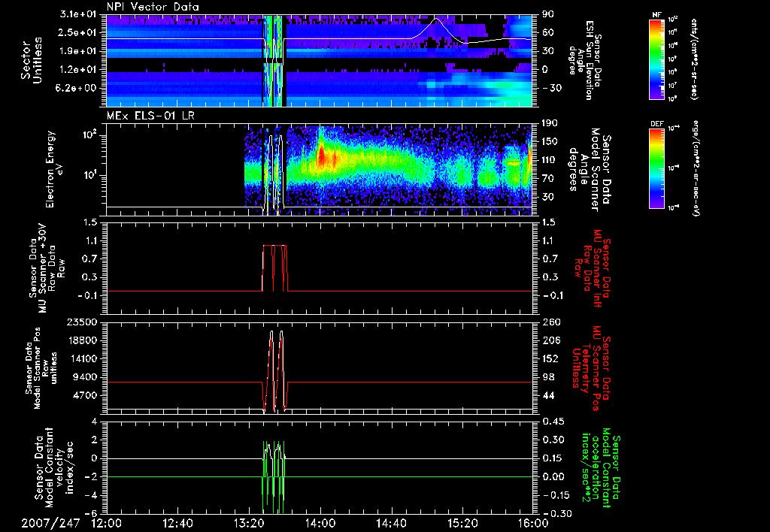Click the 9400 scanner position tick
The image size is (770, 532).
coord(84,377)
